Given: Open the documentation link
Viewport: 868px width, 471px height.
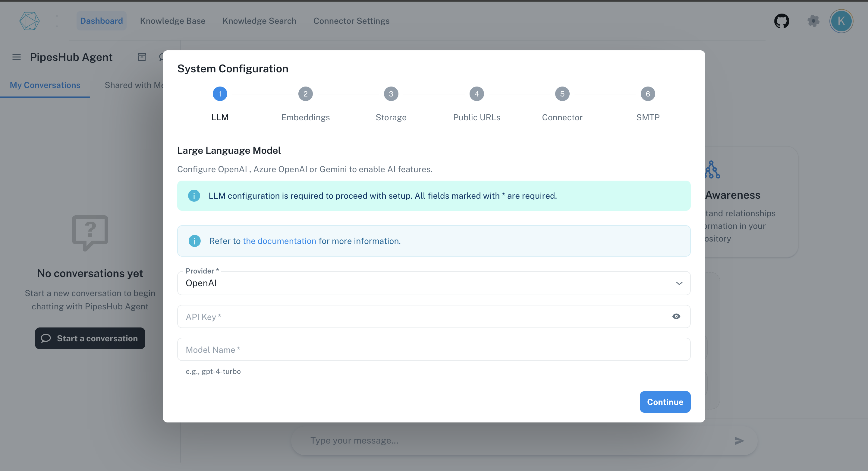Looking at the screenshot, I should [x=279, y=241].
